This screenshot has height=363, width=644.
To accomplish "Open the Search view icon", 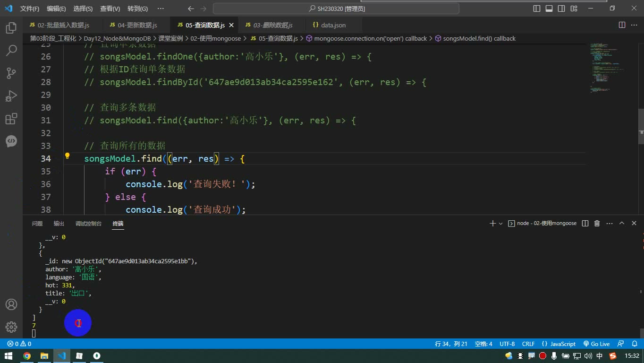I will tap(11, 50).
